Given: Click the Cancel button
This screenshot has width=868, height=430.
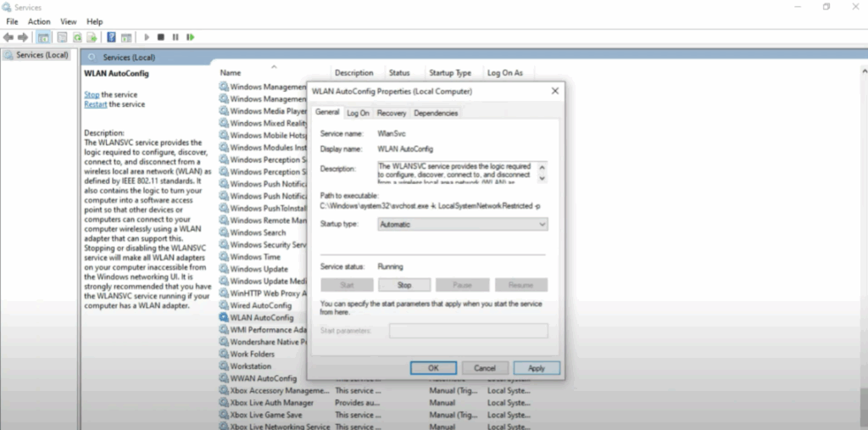Looking at the screenshot, I should click(x=484, y=368).
